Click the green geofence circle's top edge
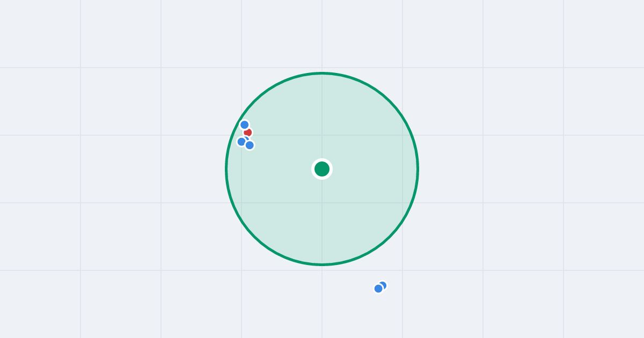 (x=322, y=74)
